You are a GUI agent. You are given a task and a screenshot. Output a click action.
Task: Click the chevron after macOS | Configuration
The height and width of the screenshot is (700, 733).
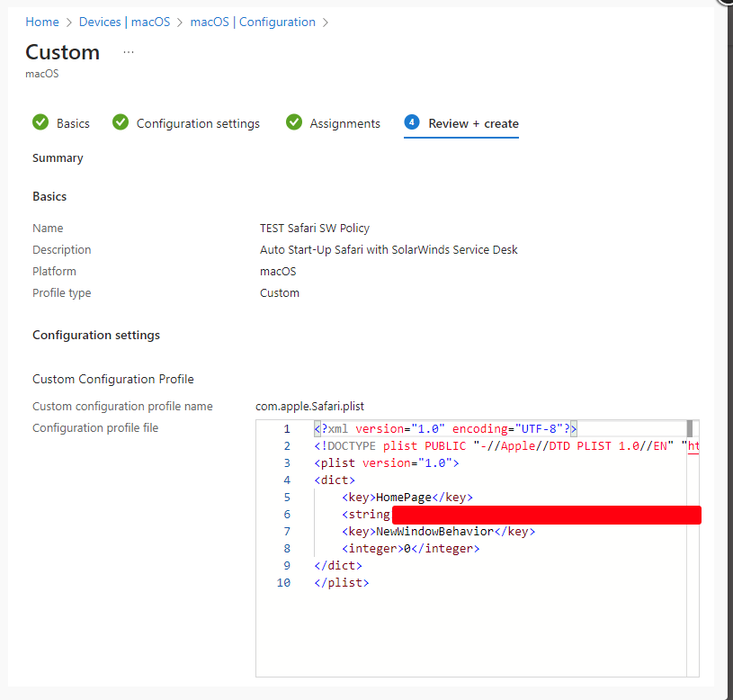click(x=326, y=22)
